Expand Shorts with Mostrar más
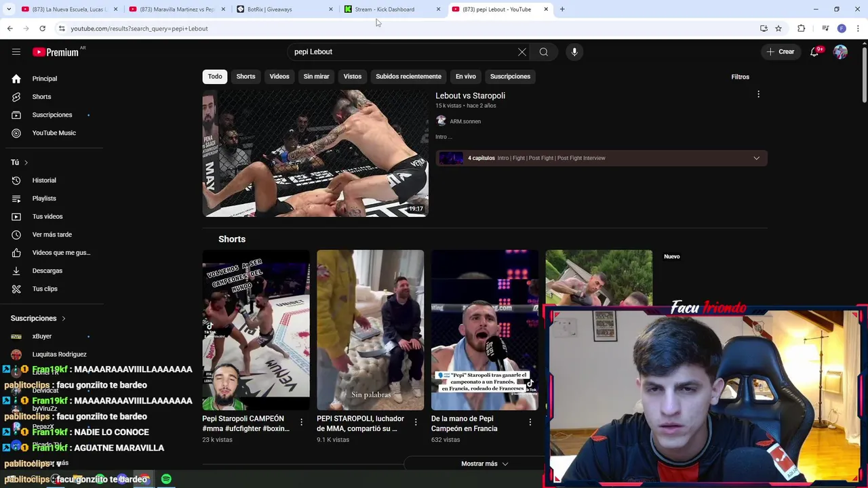 point(484,464)
